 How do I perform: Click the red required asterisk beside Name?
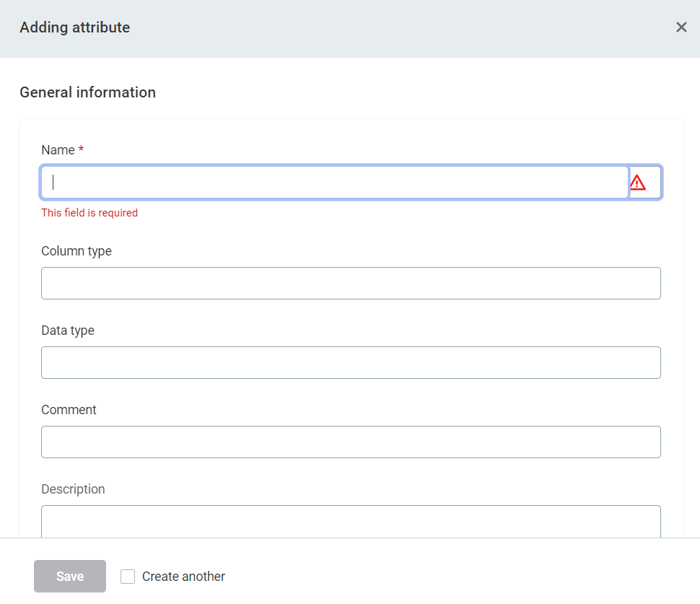point(81,149)
